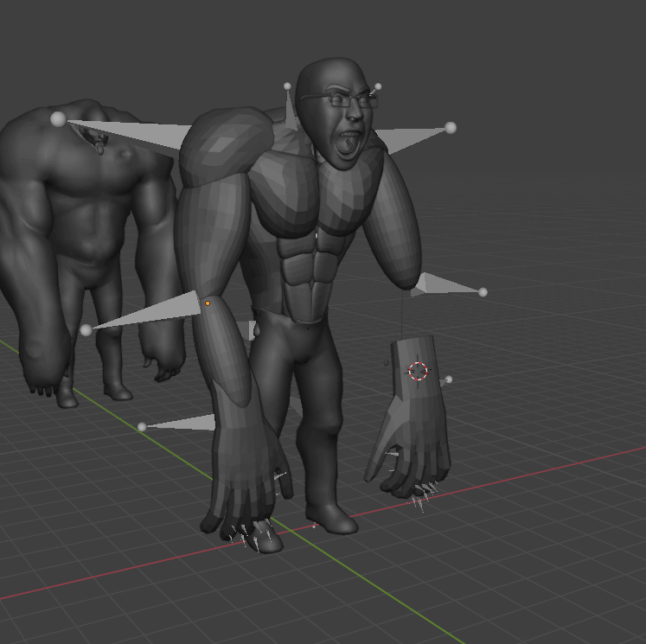Select the glasses on the character's face

coord(349,99)
